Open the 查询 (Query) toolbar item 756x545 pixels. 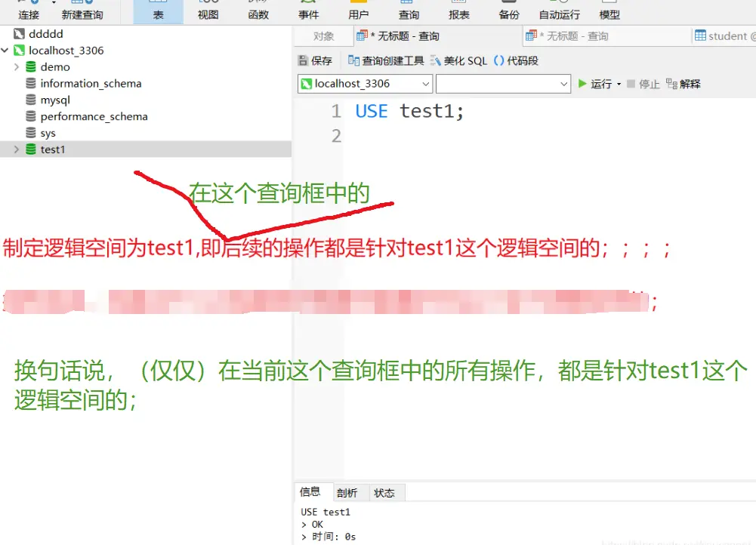click(409, 11)
